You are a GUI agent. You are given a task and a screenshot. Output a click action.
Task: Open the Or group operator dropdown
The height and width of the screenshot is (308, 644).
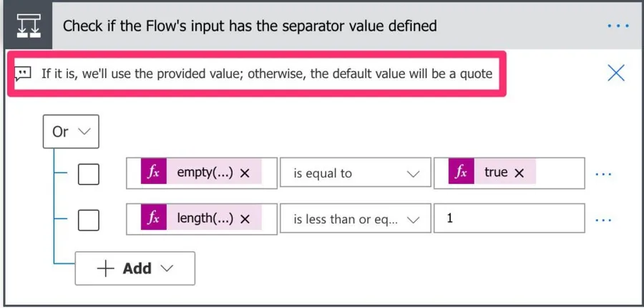coord(71,132)
